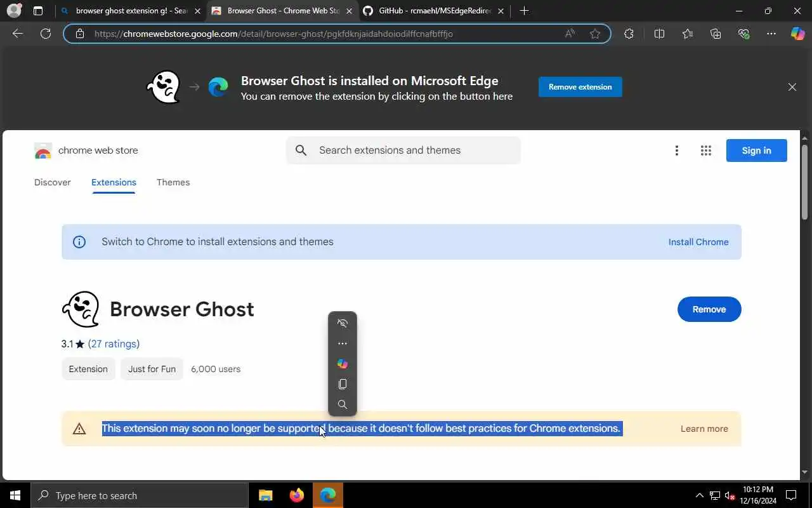
Task: Open more options in selection mini menu
Action: (343, 344)
